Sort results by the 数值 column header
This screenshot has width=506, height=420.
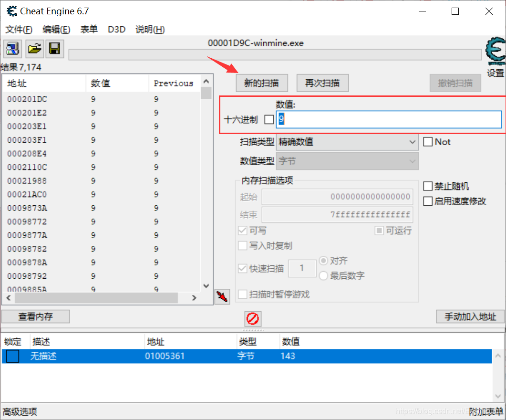coord(117,84)
